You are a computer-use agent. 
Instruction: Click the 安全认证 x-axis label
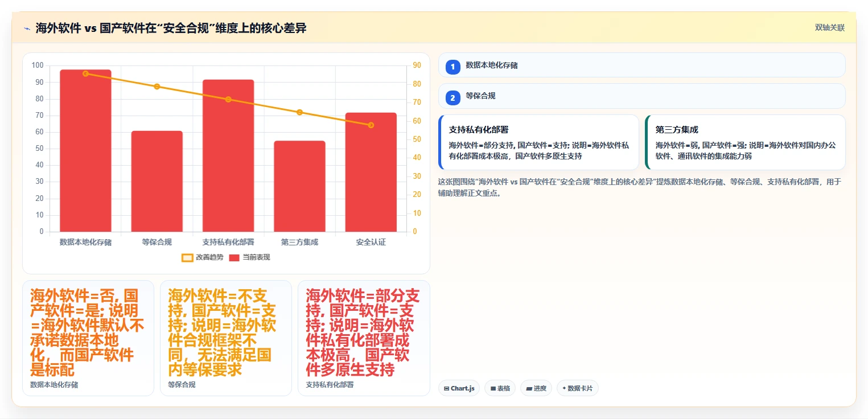371,242
